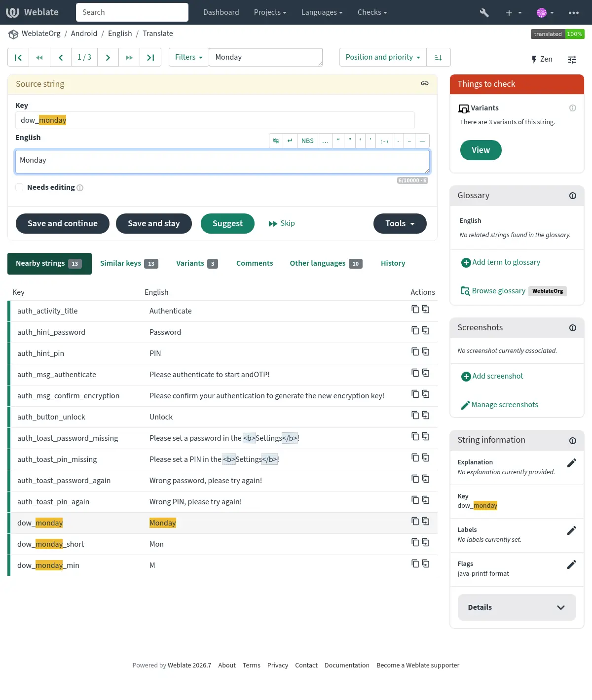Open the plus add menu
Viewport: 592px width, 700px height.
[514, 12]
